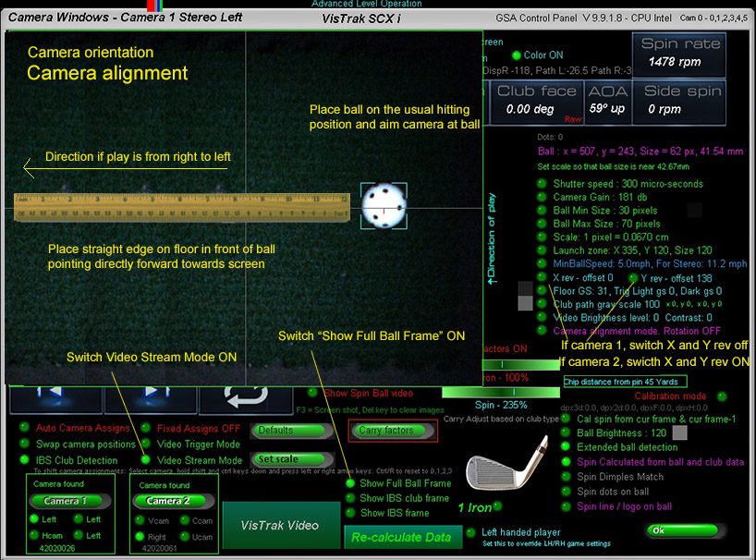Image resolution: width=756 pixels, height=560 pixels.
Task: Open Carry factors
Action: click(393, 431)
